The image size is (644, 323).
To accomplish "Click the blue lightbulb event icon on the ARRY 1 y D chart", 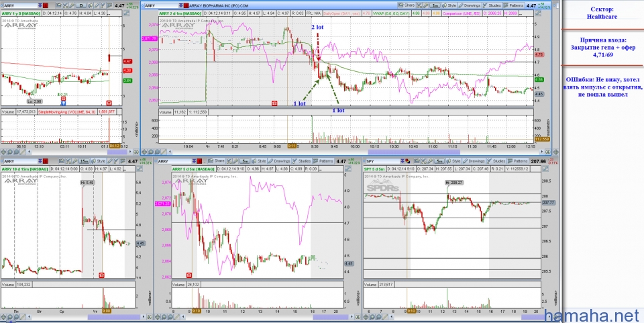I will coord(63,103).
